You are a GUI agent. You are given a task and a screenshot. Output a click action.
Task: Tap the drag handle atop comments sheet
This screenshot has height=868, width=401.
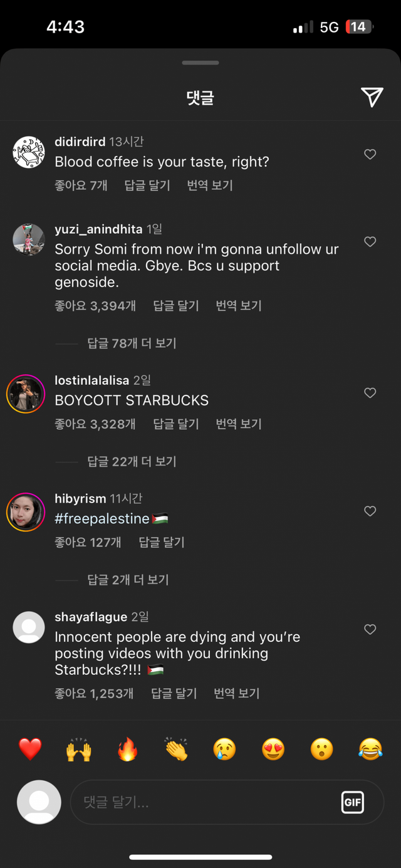200,63
